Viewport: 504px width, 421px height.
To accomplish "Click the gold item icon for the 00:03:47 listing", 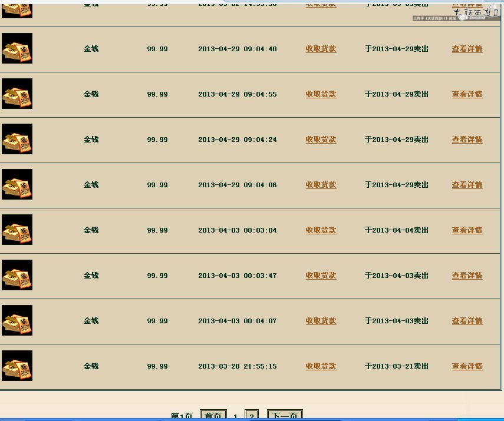I will coord(17,275).
